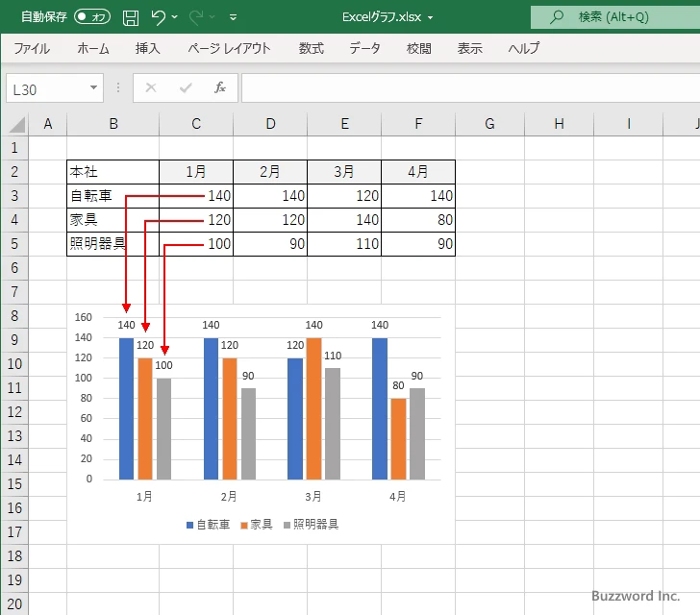This screenshot has width=700, height=615.
Task: Open the 数式 ribbon tab
Action: tap(312, 48)
